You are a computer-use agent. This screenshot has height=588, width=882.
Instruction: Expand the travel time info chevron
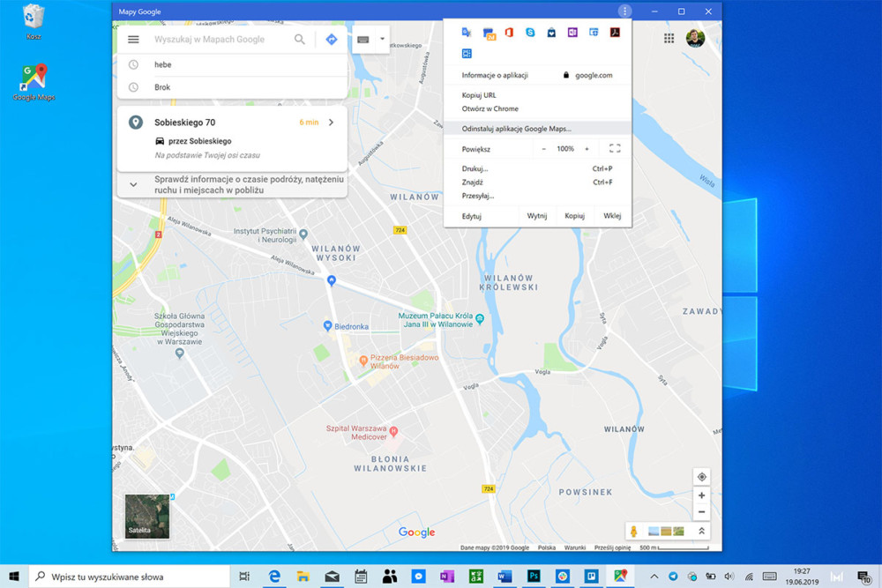[x=133, y=184]
